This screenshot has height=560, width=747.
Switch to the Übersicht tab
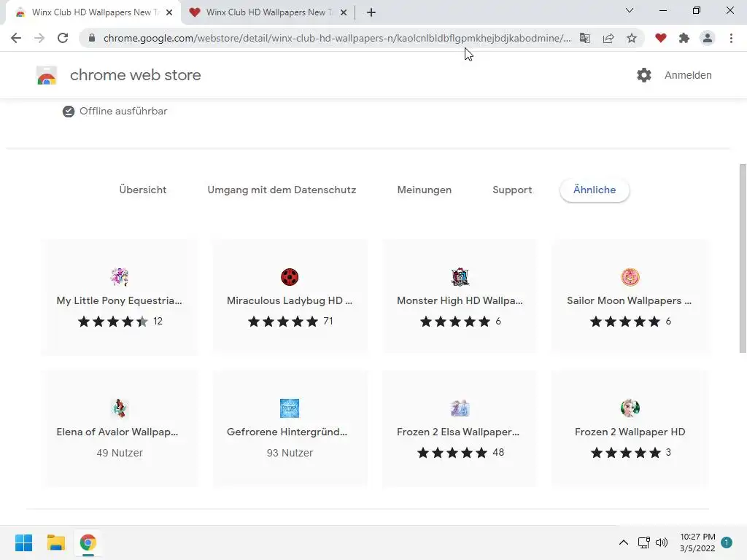(x=143, y=190)
